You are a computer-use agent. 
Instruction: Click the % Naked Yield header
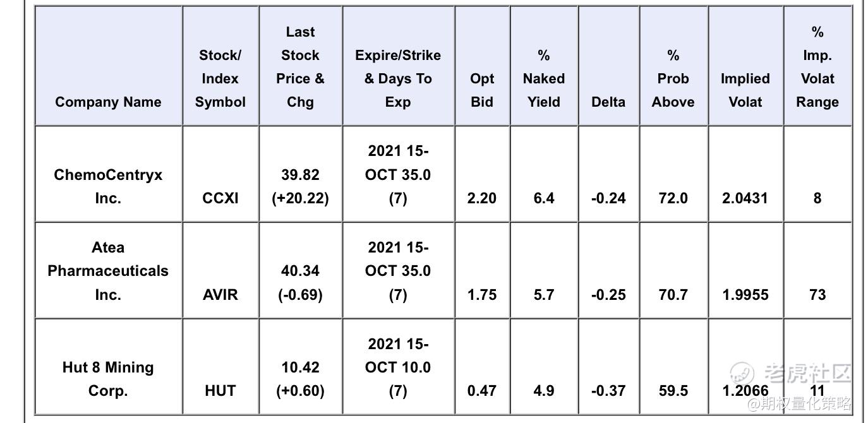(x=544, y=79)
